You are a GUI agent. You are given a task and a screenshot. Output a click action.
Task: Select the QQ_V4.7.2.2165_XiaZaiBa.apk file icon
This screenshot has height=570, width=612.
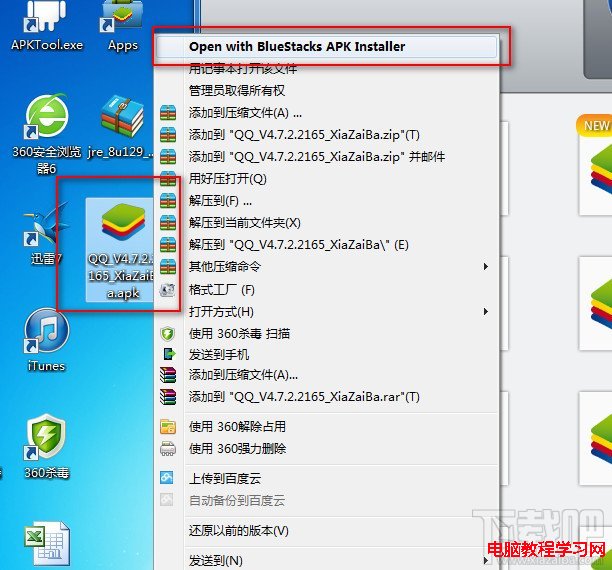(x=121, y=250)
